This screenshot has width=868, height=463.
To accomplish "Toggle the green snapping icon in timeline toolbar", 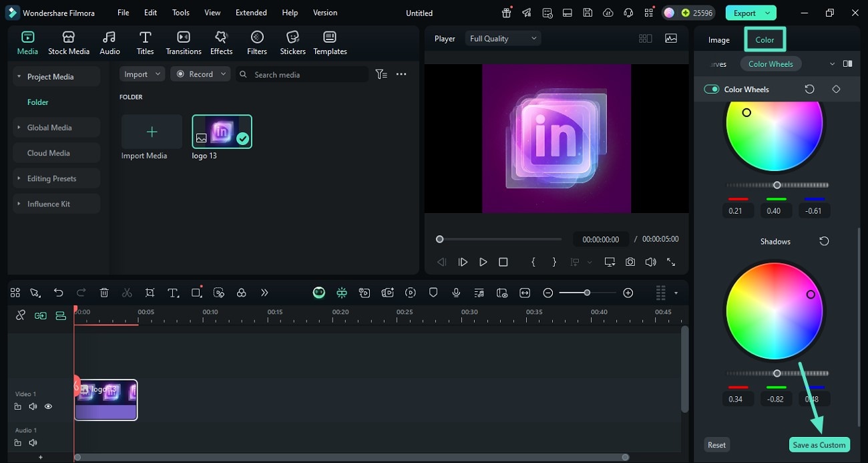I will coord(342,293).
